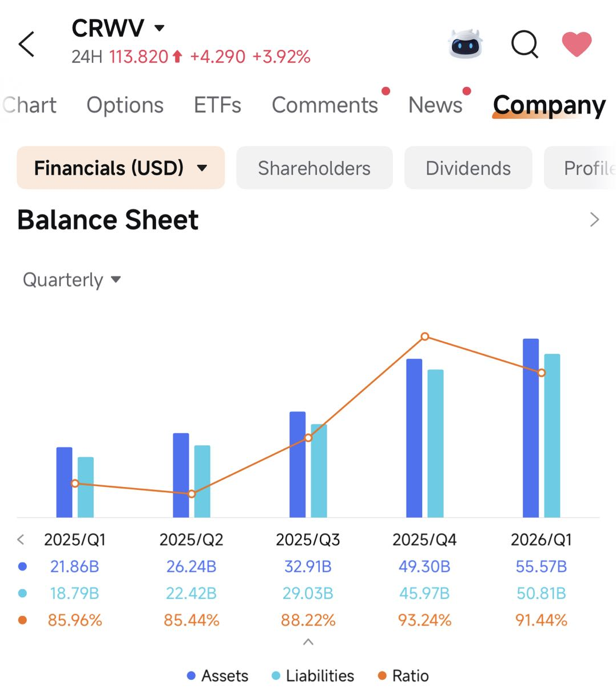Screen dimensions: 616x697
Task: Toggle the Assets legend item
Action: tap(217, 676)
